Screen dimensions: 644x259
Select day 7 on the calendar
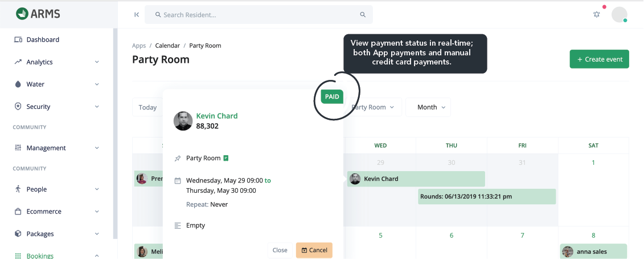click(522, 235)
